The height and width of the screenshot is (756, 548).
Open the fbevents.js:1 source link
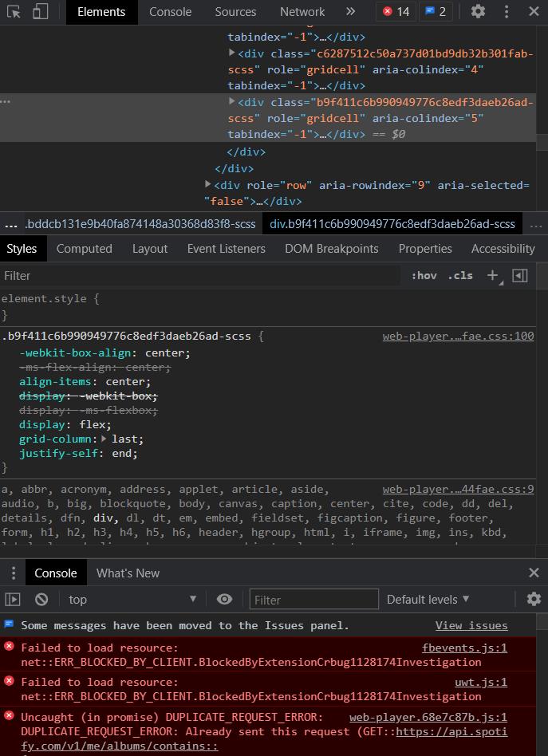464,648
